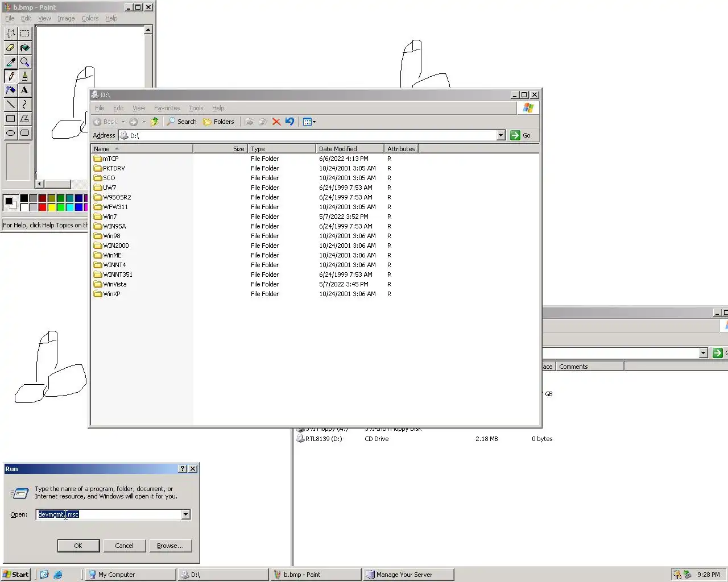Image resolution: width=728 pixels, height=582 pixels.
Task: Click the Browse... button in Run dialog
Action: point(170,546)
